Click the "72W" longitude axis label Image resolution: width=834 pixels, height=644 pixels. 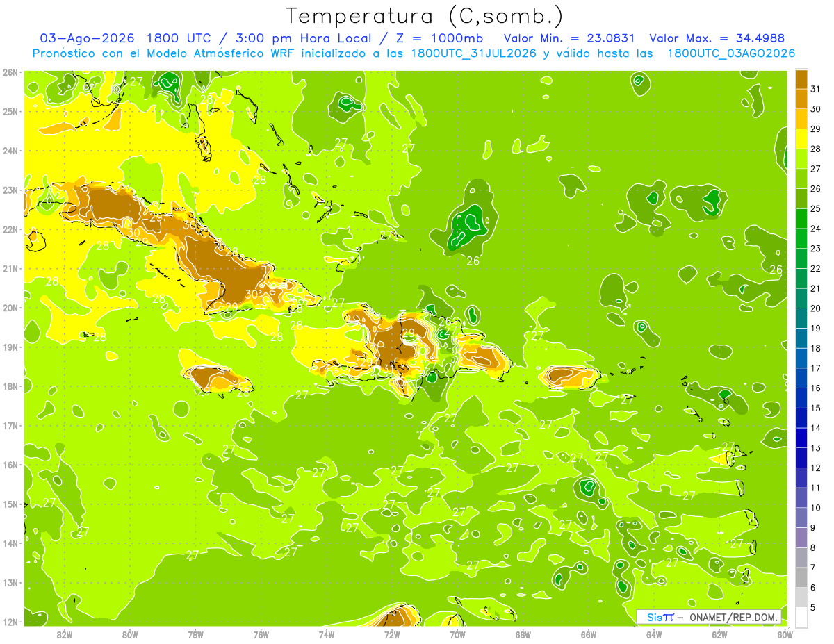point(392,634)
